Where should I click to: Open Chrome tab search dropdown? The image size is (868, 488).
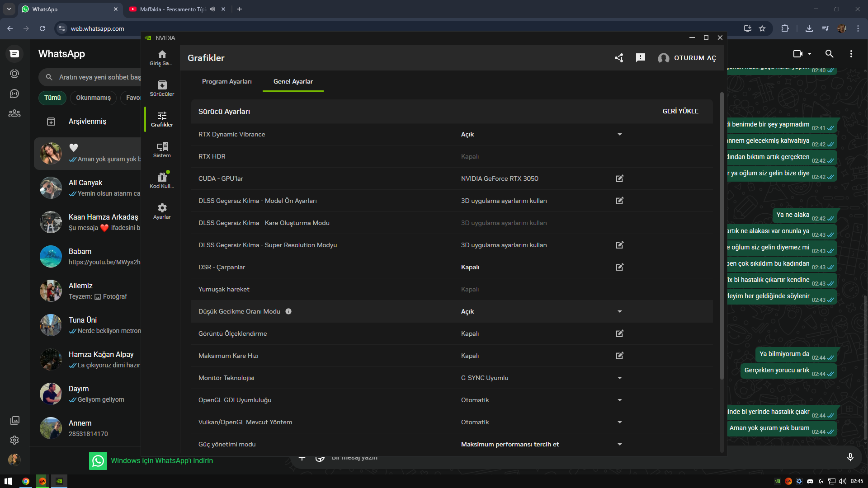[9, 9]
